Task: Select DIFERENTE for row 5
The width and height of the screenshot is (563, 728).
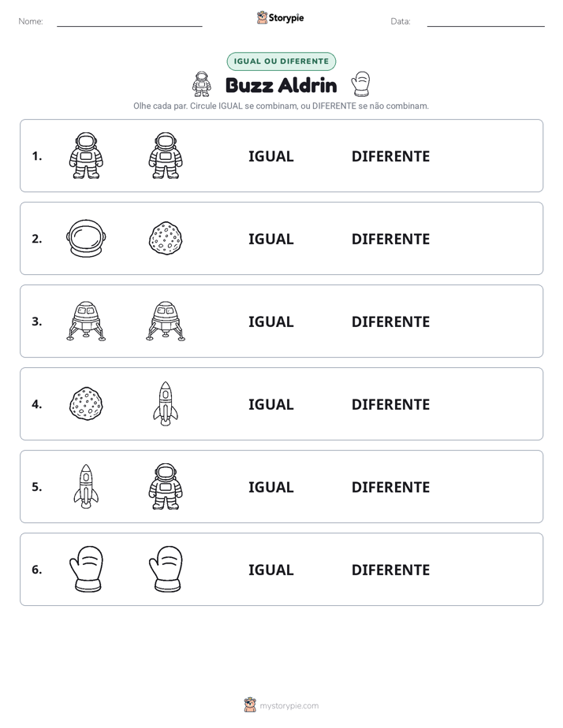Action: (x=390, y=487)
